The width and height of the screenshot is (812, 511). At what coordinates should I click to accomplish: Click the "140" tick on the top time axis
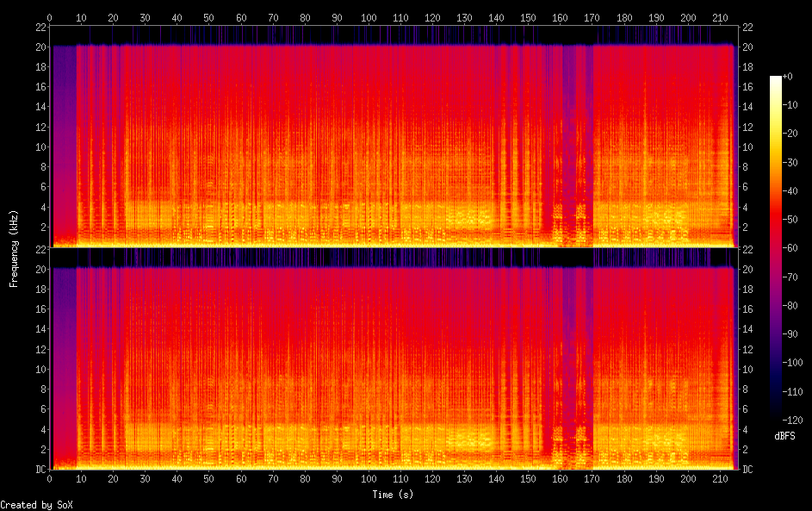pos(496,17)
